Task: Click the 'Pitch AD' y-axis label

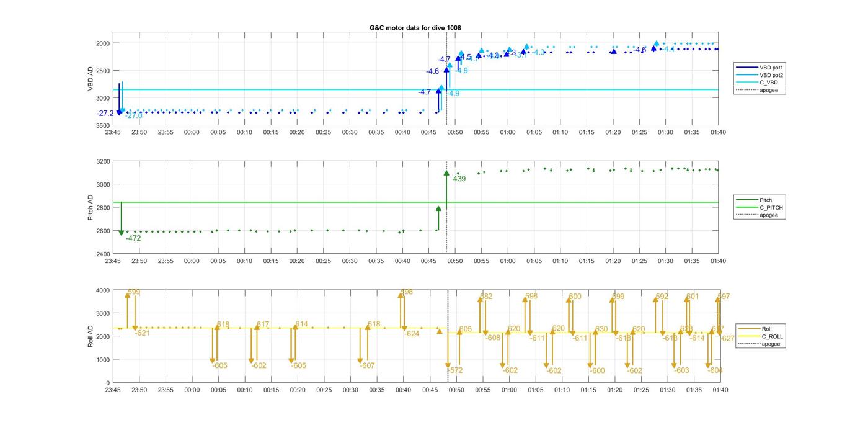Action: (91, 207)
